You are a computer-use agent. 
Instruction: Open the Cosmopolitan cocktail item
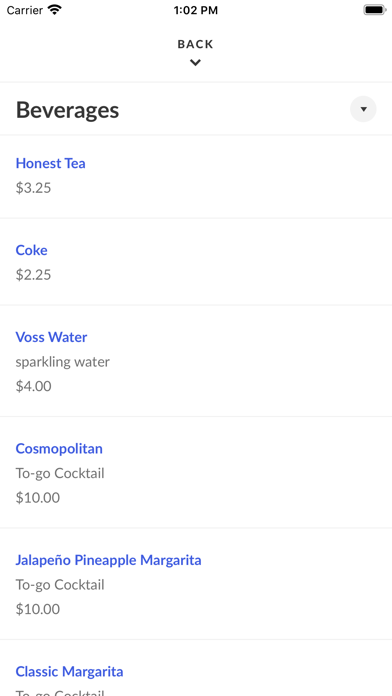pos(59,448)
